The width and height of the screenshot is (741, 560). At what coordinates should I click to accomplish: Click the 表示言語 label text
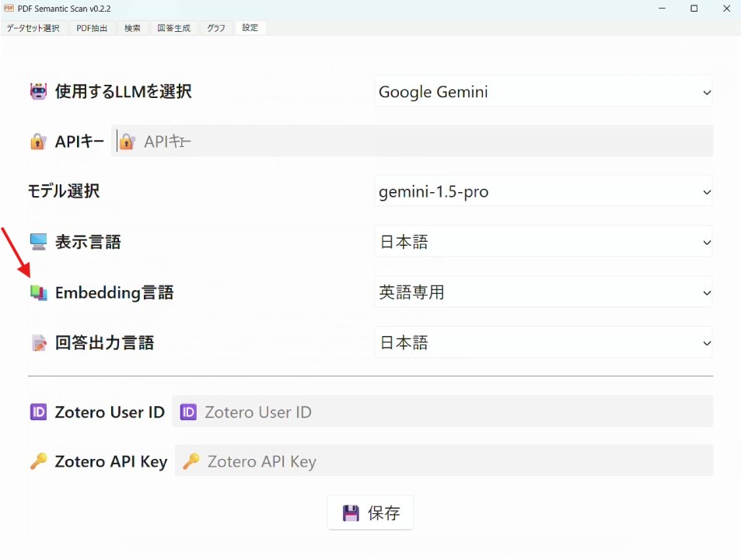tap(88, 242)
